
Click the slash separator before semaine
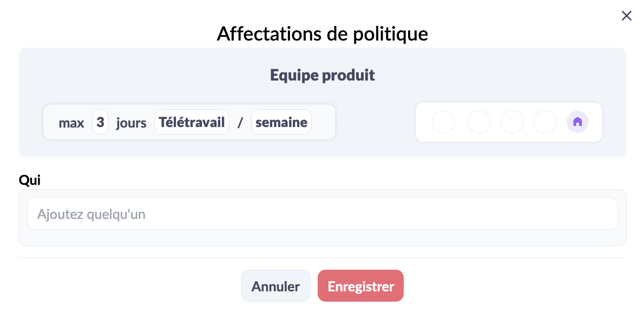click(240, 123)
